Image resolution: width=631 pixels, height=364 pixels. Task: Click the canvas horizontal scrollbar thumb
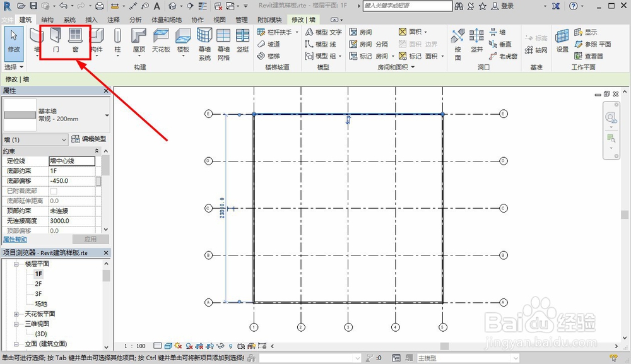444,346
